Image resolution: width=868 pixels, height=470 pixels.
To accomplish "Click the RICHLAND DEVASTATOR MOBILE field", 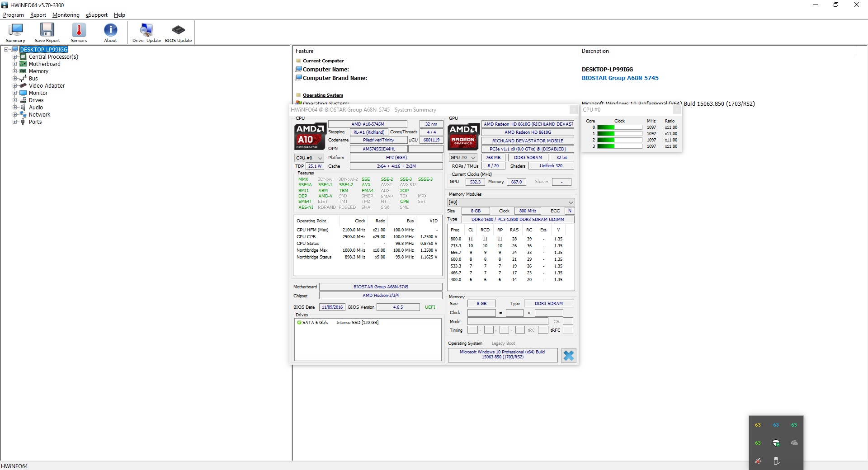I will [x=528, y=141].
